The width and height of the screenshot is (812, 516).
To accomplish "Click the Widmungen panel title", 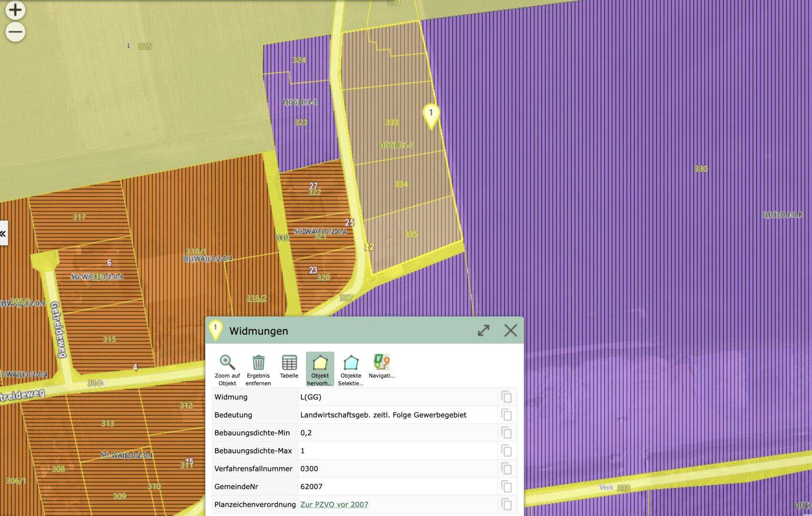I will [258, 331].
